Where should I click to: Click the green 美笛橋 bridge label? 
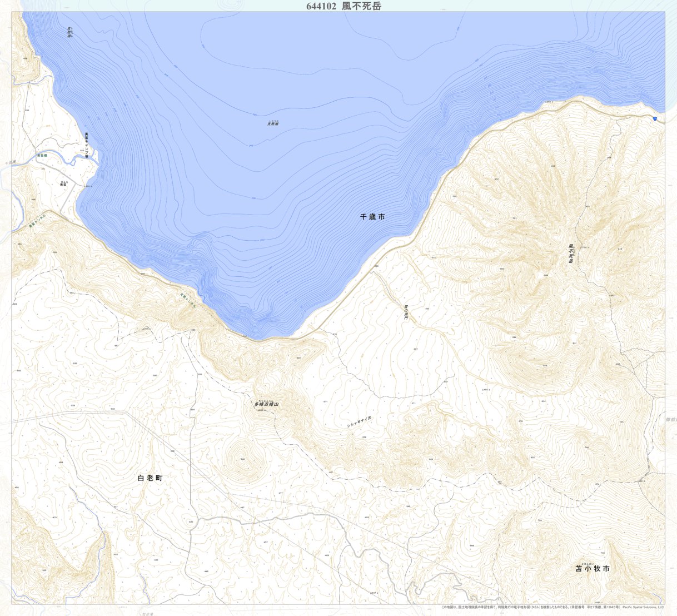(42, 156)
